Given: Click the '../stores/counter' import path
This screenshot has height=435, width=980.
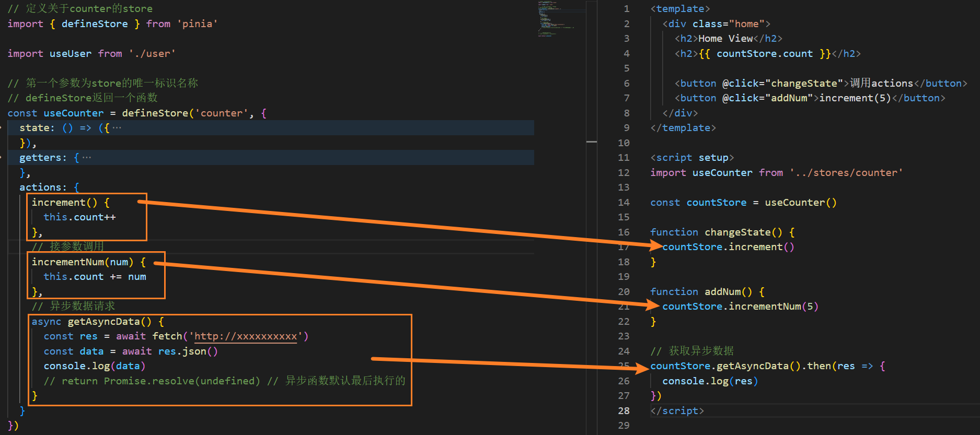Looking at the screenshot, I should [x=846, y=173].
